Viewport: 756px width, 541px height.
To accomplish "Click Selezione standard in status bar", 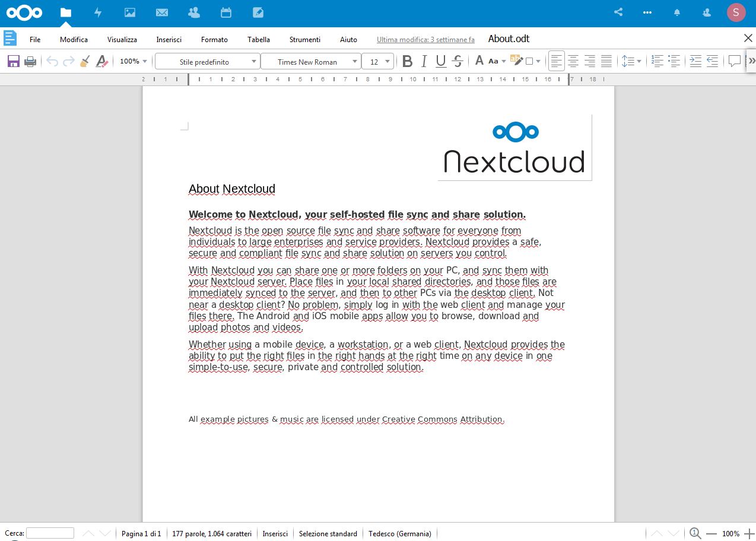I will click(x=328, y=533).
